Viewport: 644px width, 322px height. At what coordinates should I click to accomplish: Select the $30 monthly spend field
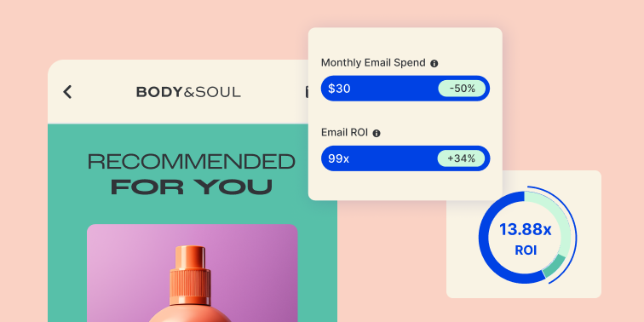(x=405, y=89)
